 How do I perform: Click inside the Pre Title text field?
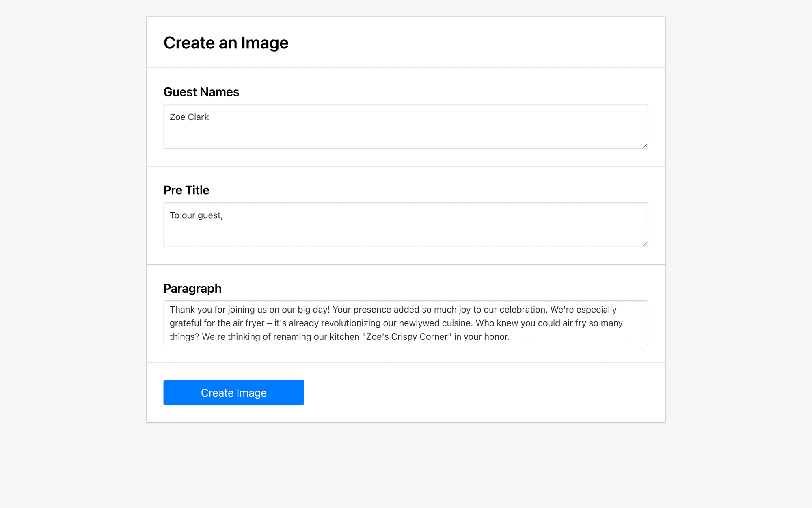pos(406,224)
